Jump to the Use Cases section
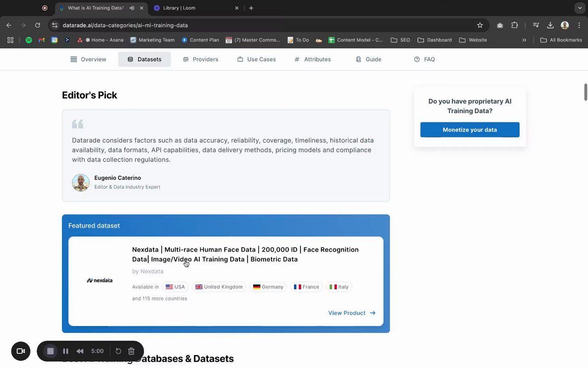 click(x=256, y=59)
